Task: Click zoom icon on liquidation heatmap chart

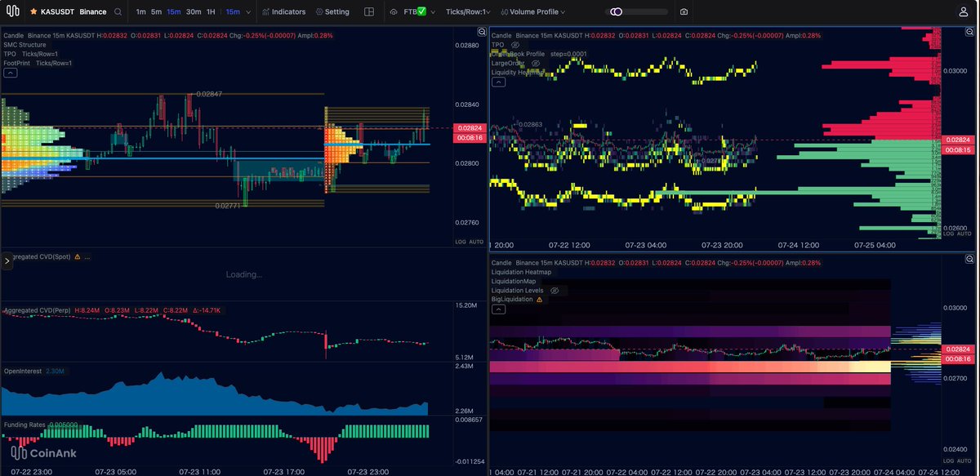Action: point(971,259)
